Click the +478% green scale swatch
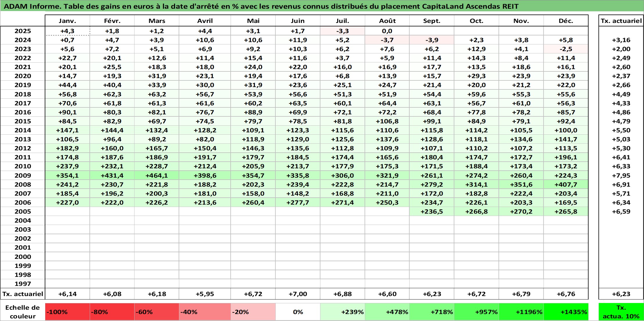The image size is (644, 321). (387, 312)
